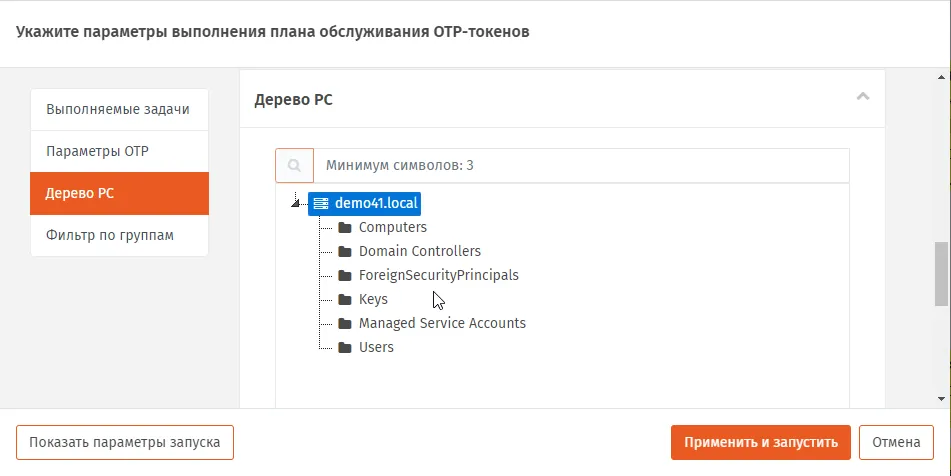
Task: Open the Выполняемые задачи tab
Action: [x=119, y=110]
